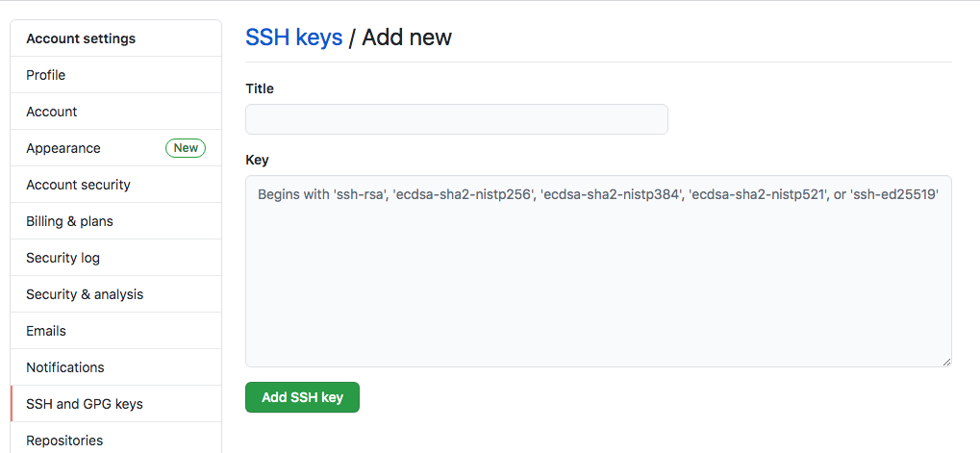The width and height of the screenshot is (980, 453).
Task: Open the Appearance settings
Action: pos(116,148)
